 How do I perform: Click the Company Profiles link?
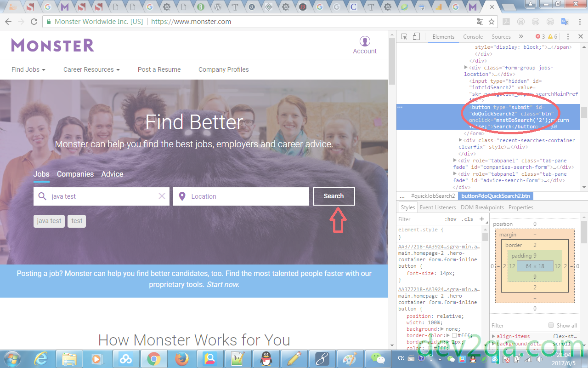[224, 69]
